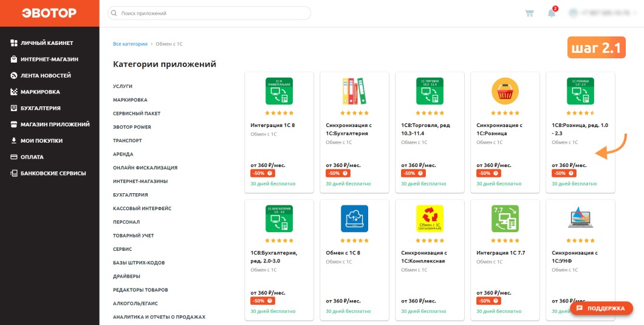Open the Обмен с 1С 8 blue cloud icon

pyautogui.click(x=354, y=219)
